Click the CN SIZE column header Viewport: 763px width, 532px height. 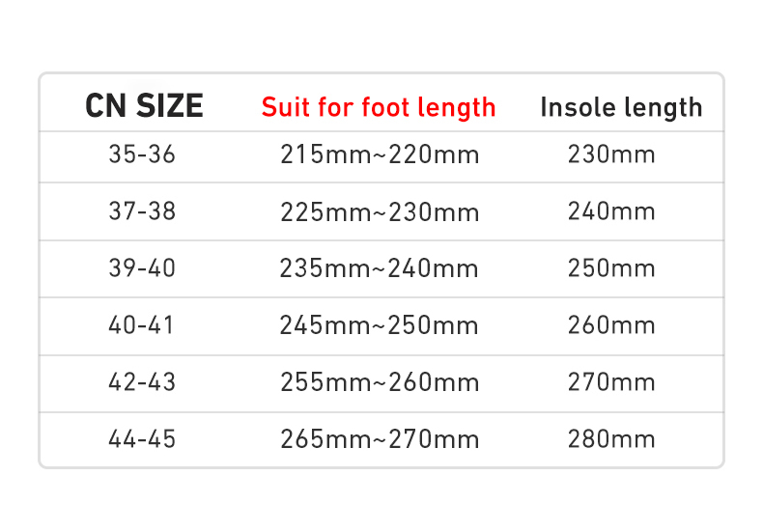pos(144,105)
